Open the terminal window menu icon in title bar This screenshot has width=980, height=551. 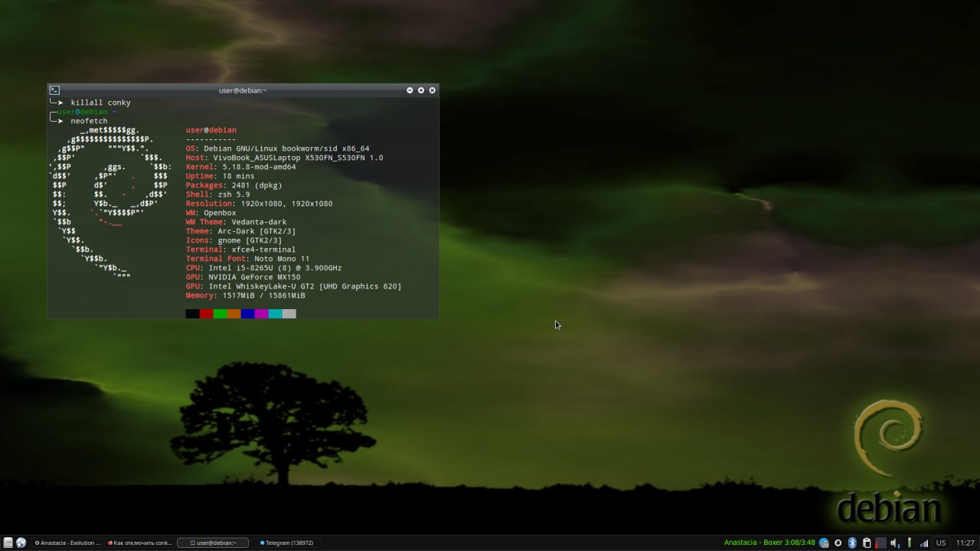(x=54, y=90)
